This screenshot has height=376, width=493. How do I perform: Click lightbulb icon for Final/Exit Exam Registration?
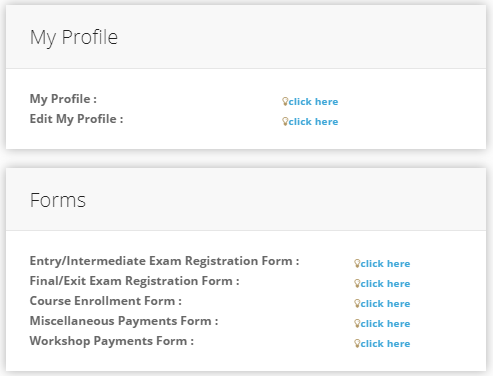pyautogui.click(x=357, y=283)
